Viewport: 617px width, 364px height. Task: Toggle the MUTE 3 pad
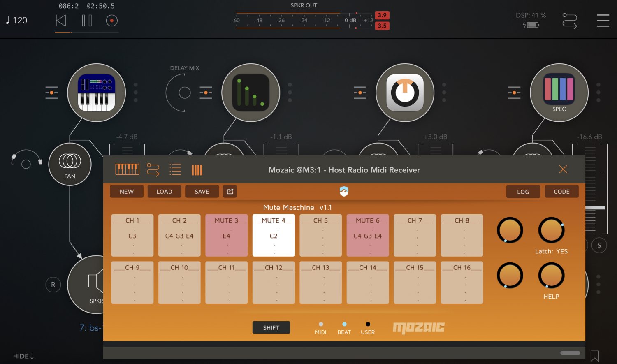(227, 235)
